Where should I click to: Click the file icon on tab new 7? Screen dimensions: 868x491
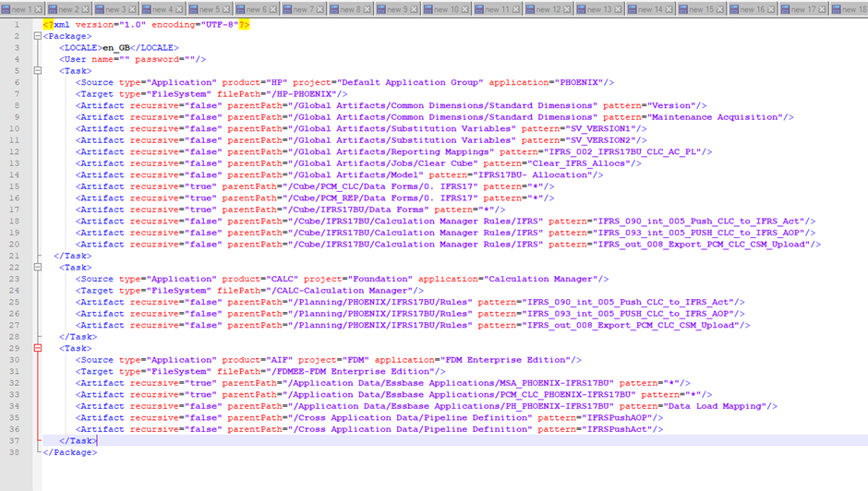(x=286, y=9)
